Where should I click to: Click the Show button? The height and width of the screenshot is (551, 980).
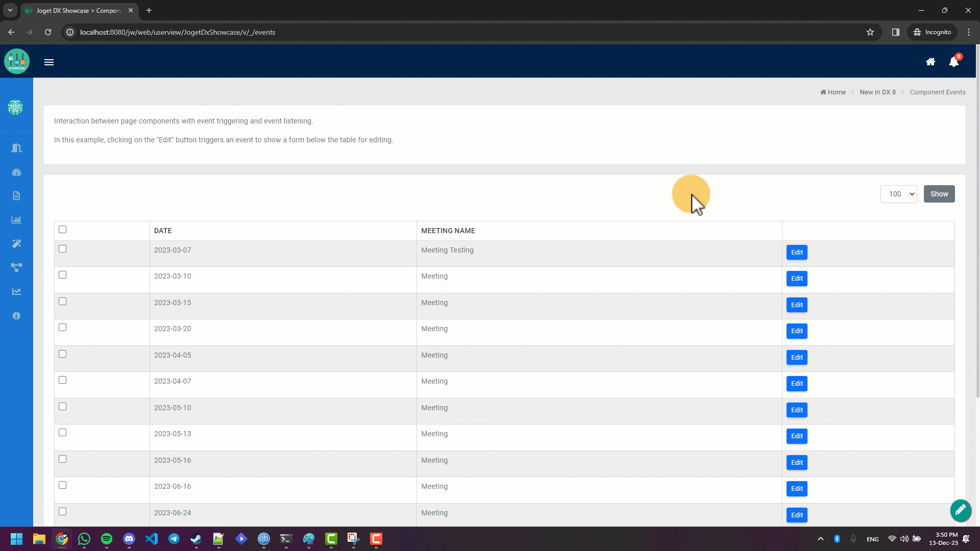coord(939,194)
